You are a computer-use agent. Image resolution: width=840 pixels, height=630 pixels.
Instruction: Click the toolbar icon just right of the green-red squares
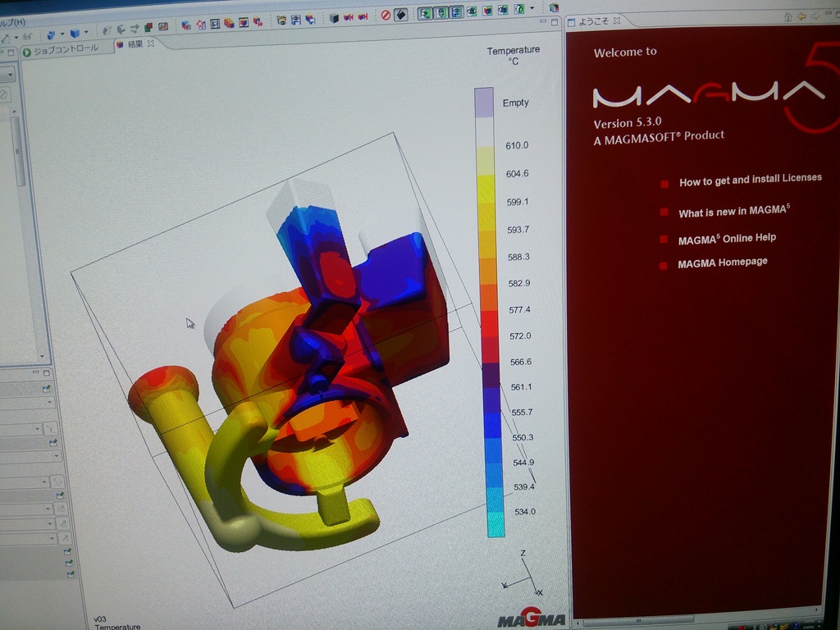[x=163, y=26]
